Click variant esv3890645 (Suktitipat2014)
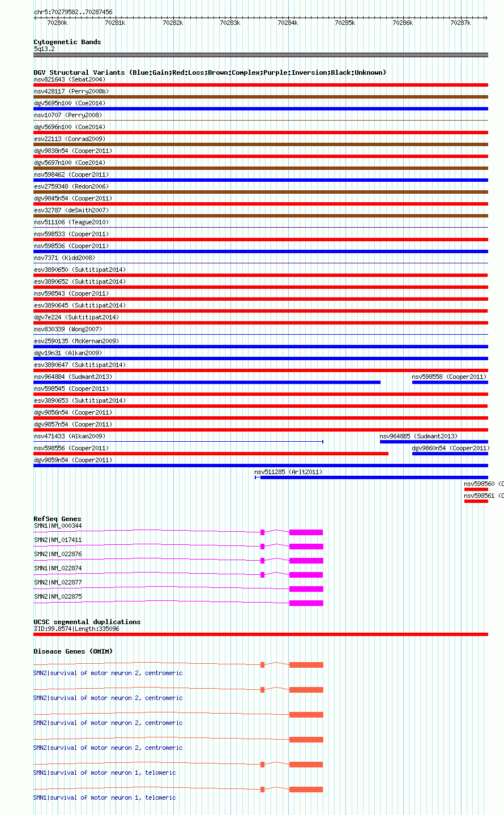The height and width of the screenshot is (815, 504). tap(80, 305)
